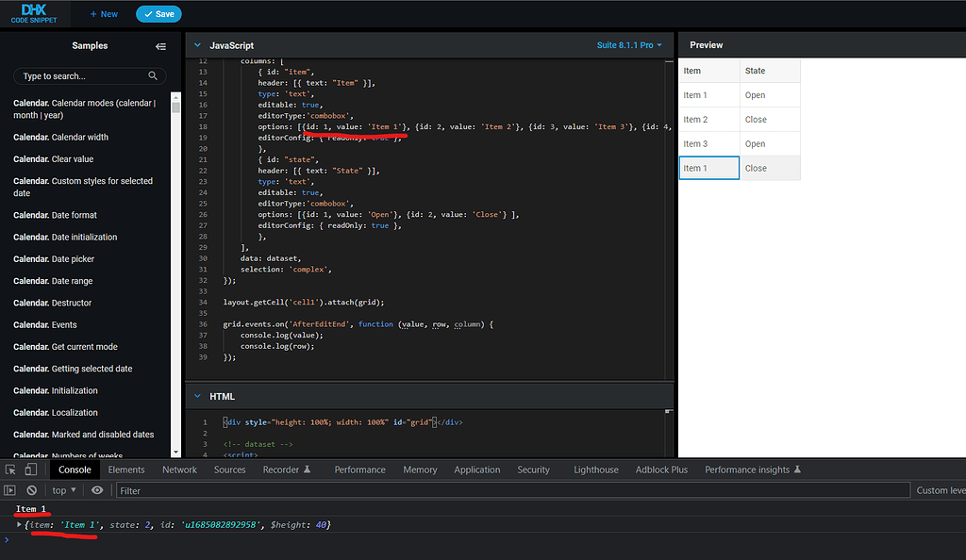Collapse the Samples sidebar with its arrow icon

160,45
